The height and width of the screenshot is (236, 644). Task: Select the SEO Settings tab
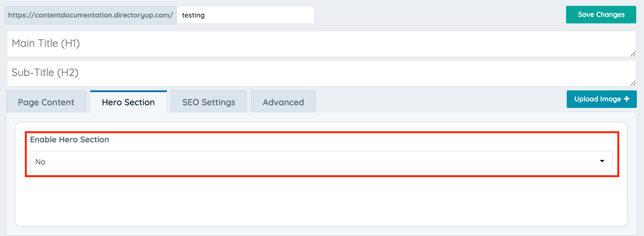(208, 102)
